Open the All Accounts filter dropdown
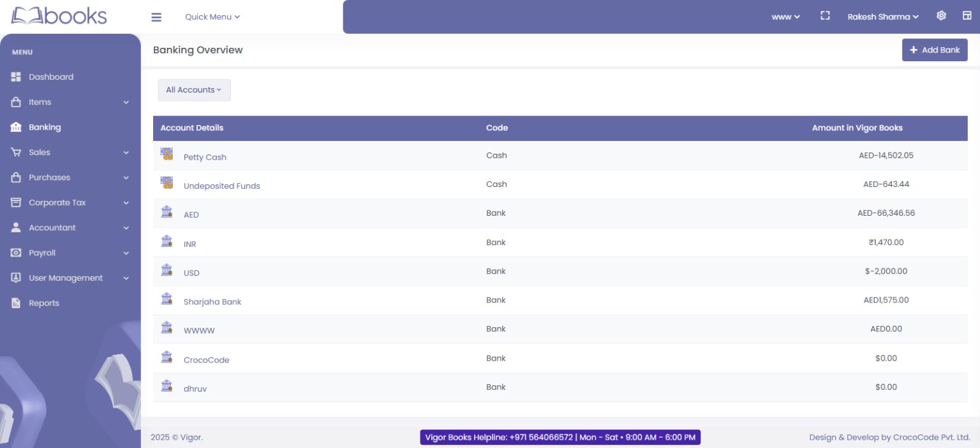Image resolution: width=980 pixels, height=448 pixels. (194, 90)
